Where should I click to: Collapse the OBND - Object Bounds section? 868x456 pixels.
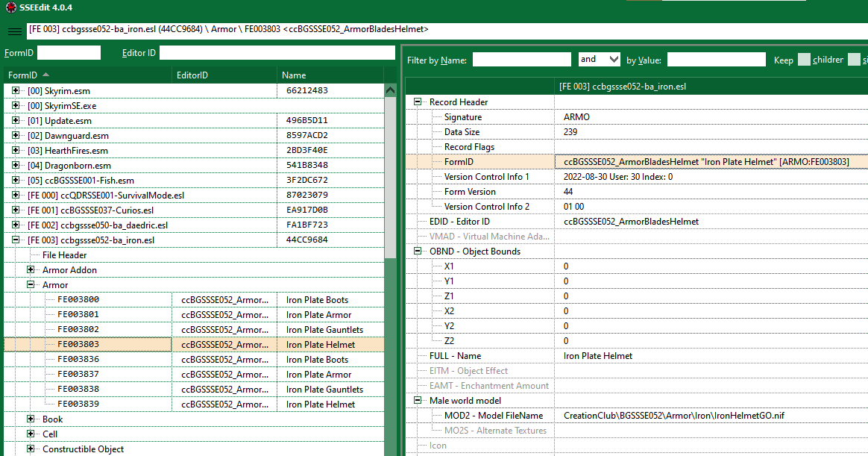pos(418,251)
